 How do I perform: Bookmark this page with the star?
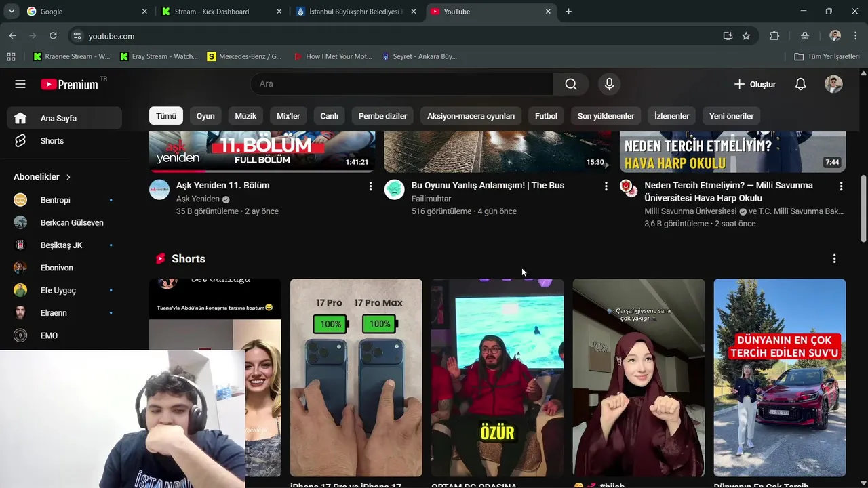[x=746, y=36]
